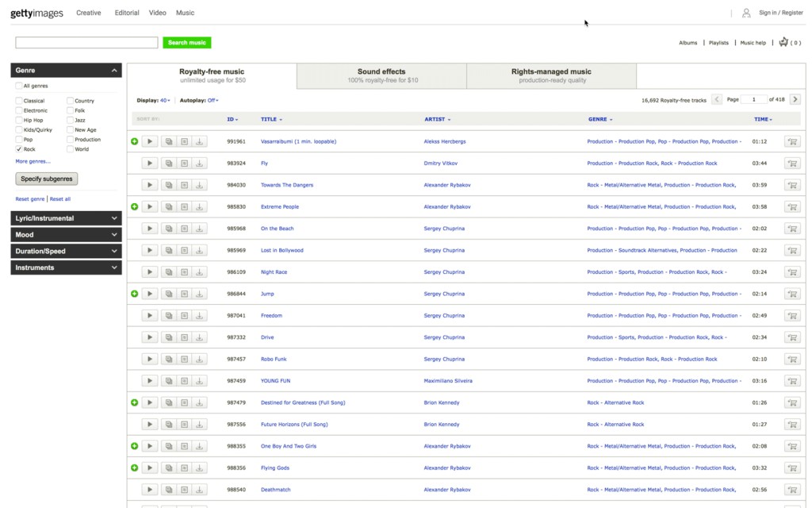Switch to the Sound effects tab
Screen dimensions: 812x508
tap(381, 75)
